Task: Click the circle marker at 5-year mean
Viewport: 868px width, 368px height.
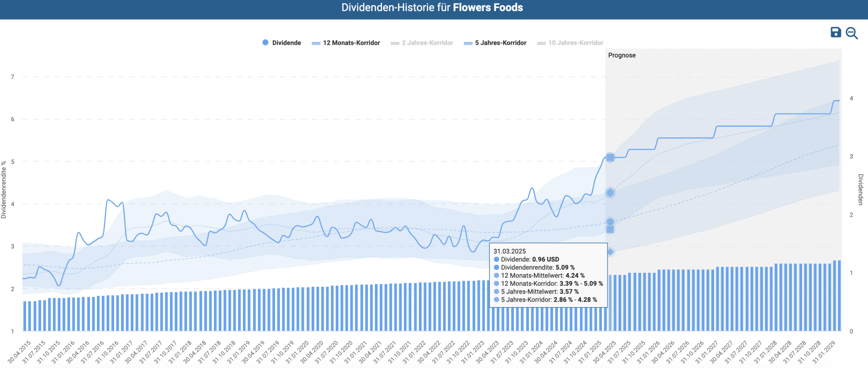Action: [610, 222]
